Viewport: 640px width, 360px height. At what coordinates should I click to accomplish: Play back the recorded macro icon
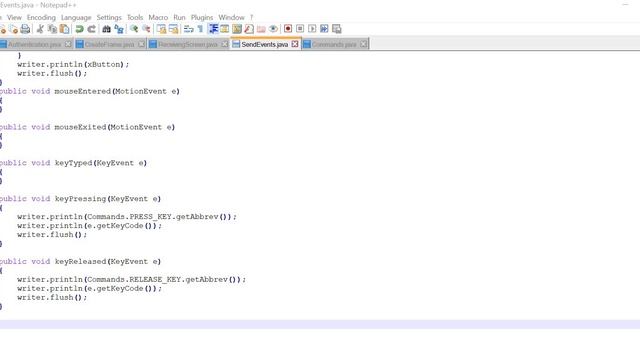click(312, 29)
